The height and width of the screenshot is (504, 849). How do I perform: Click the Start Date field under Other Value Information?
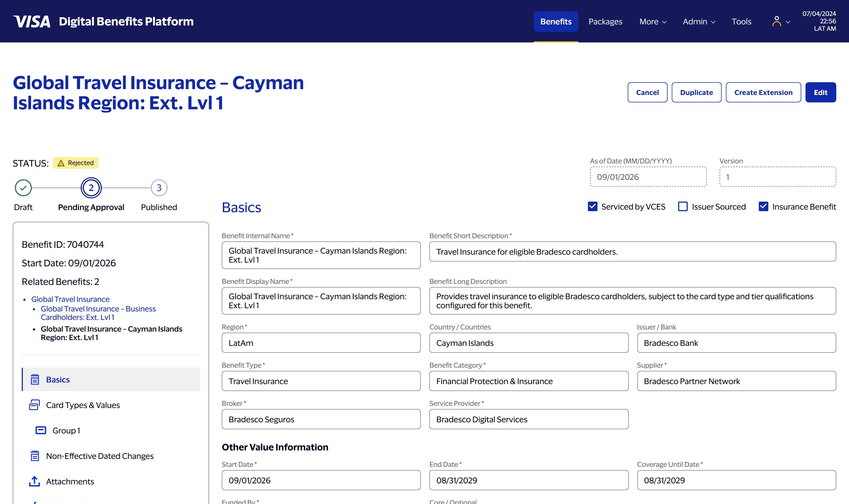point(321,480)
